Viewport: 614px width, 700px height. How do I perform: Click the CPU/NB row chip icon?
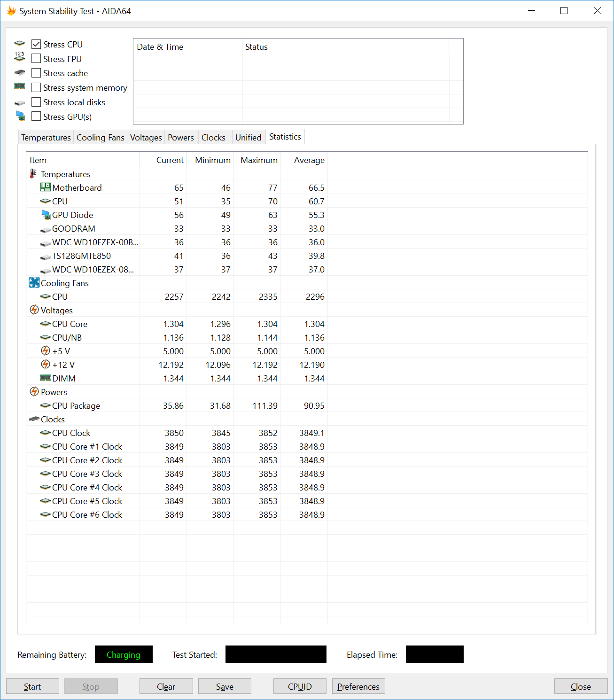(x=45, y=337)
